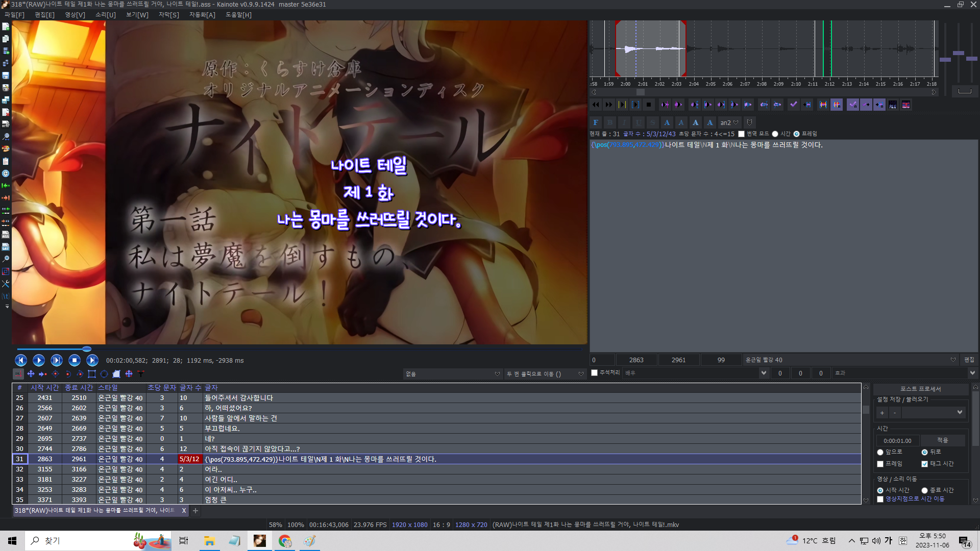Screen dimensions: 980x551
Task: Uncheck the 태그 시간 checkbox
Action: coord(924,464)
